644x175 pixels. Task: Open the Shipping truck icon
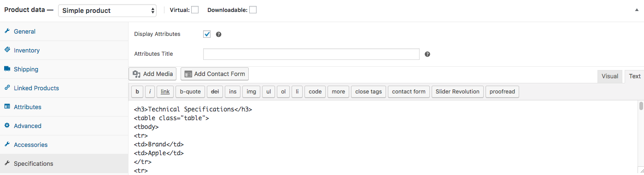pyautogui.click(x=7, y=69)
